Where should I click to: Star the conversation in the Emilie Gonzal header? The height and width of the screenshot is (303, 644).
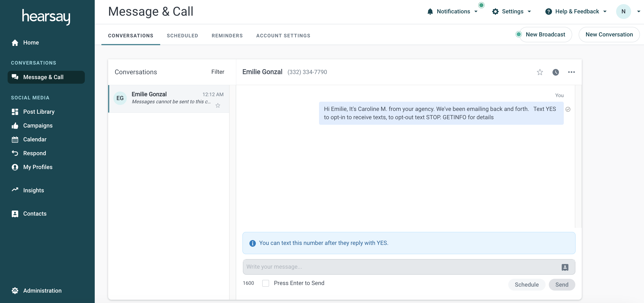coord(540,72)
